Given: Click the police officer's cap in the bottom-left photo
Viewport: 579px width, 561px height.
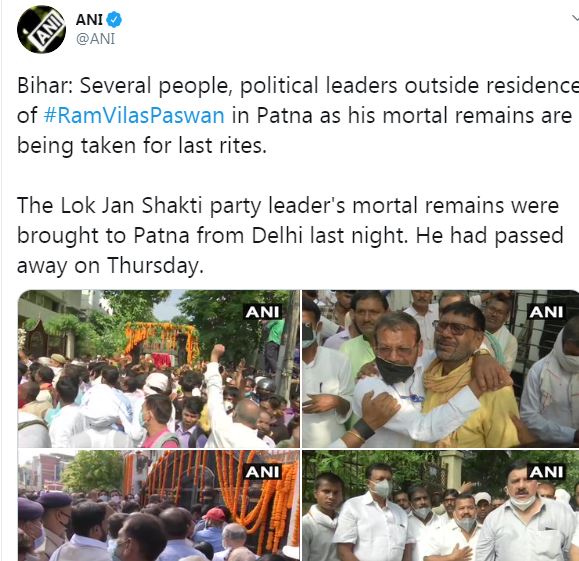Looking at the screenshot, I should (55, 500).
